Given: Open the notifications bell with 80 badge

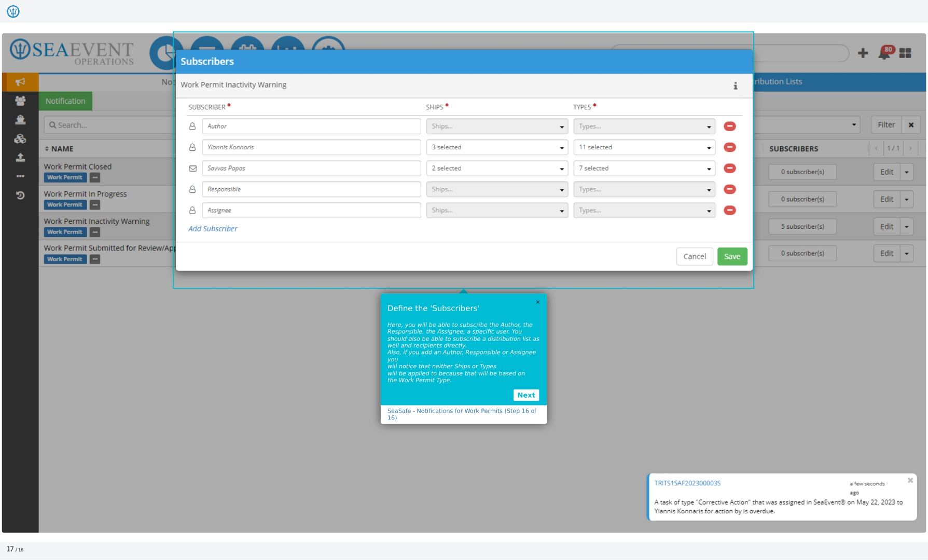Looking at the screenshot, I should coord(885,53).
